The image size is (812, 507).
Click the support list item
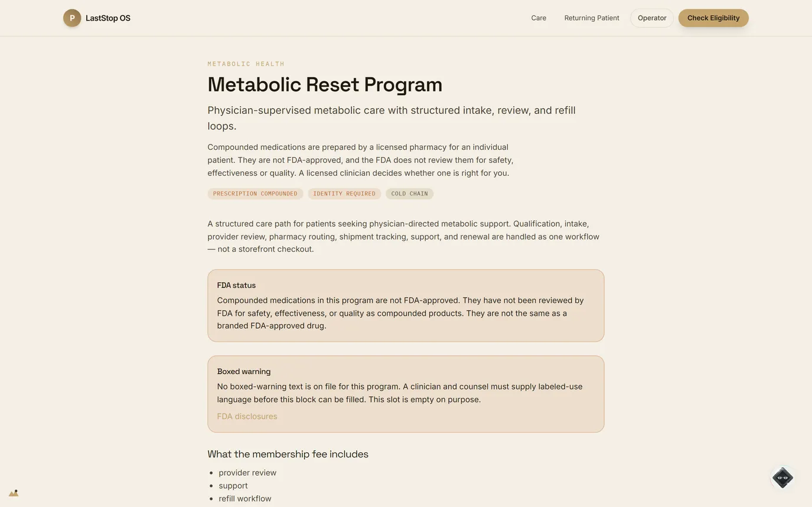tap(233, 486)
